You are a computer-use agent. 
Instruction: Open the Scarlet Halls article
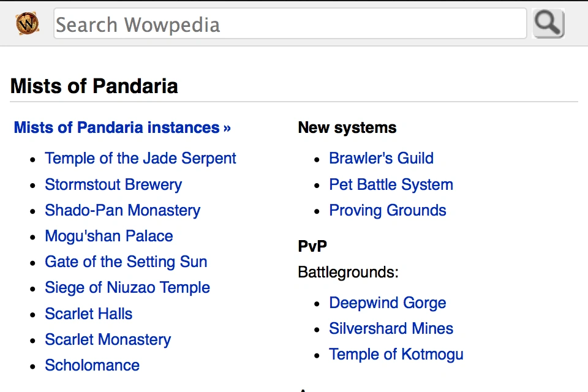[89, 314]
